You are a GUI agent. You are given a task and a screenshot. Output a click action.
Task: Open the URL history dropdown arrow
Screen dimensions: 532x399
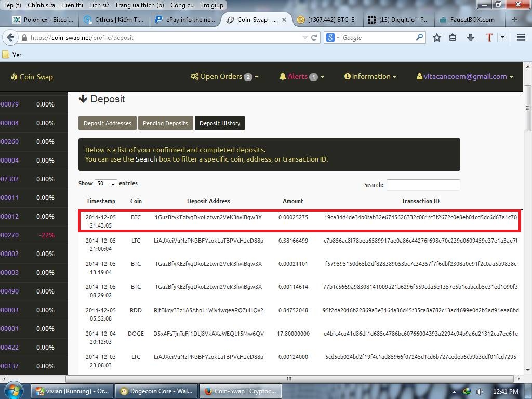(304, 37)
